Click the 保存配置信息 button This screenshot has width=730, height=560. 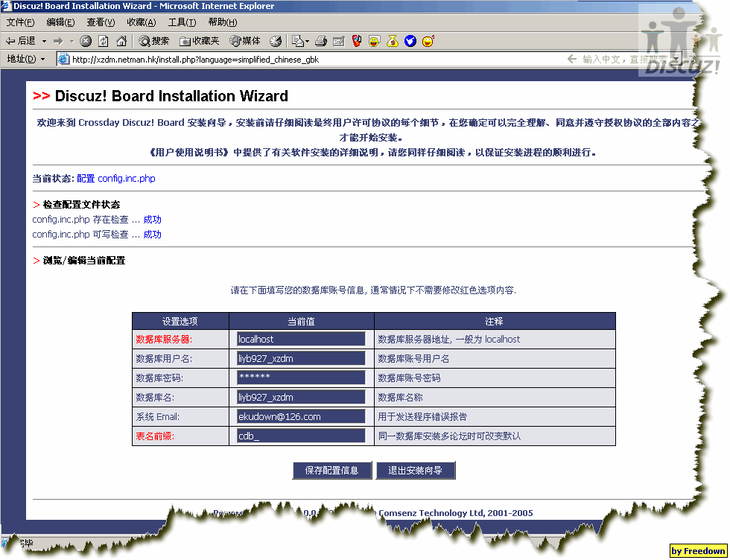[332, 470]
